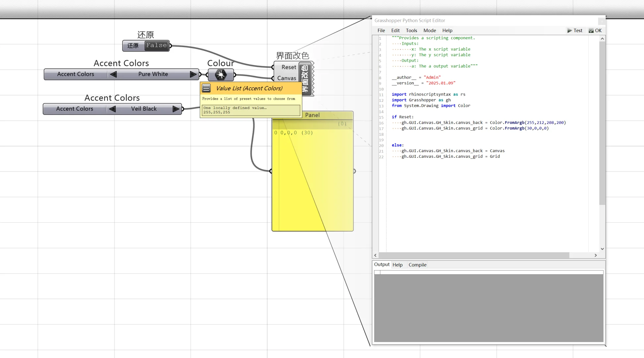Click the editor's horizontal scroll right arrow

pos(596,255)
